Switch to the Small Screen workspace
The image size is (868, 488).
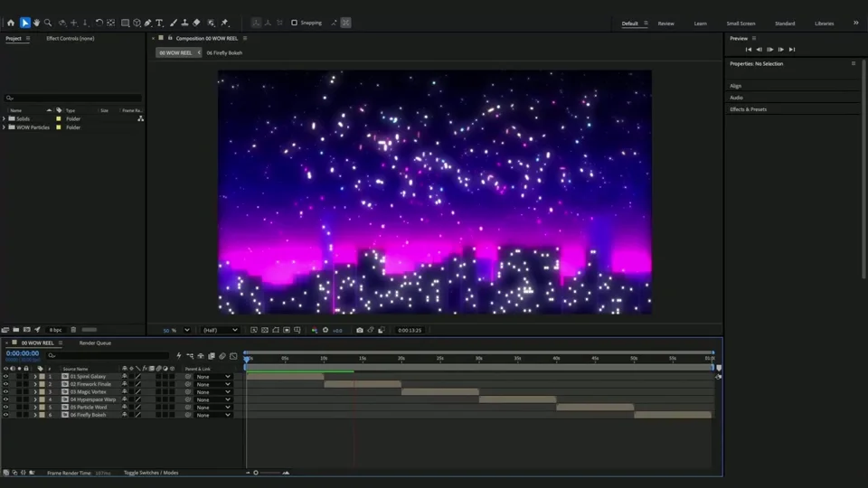tap(741, 23)
